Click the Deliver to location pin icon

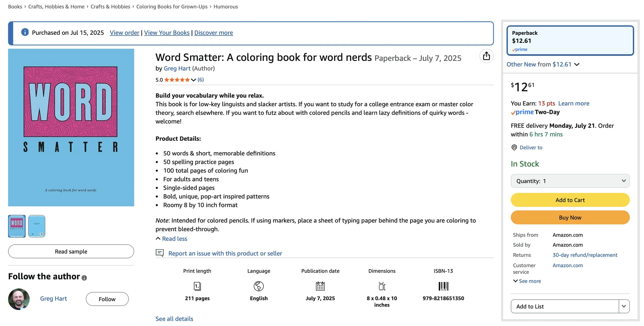coord(514,147)
